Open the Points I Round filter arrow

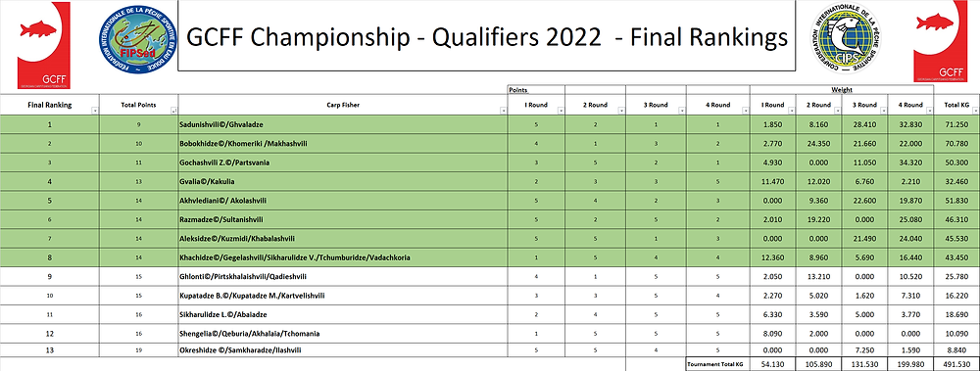click(561, 112)
